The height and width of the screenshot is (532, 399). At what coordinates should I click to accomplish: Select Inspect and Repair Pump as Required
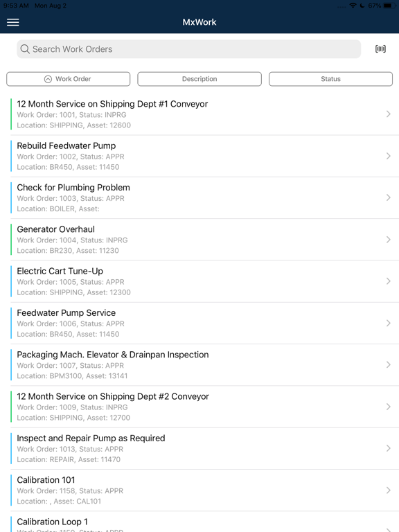[x=204, y=449]
